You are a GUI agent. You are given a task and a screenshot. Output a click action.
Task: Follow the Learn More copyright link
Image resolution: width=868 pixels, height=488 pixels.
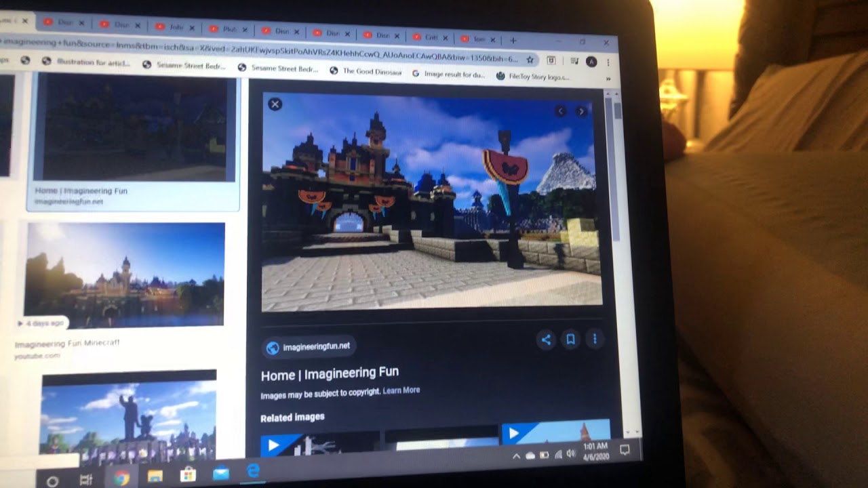(x=401, y=390)
